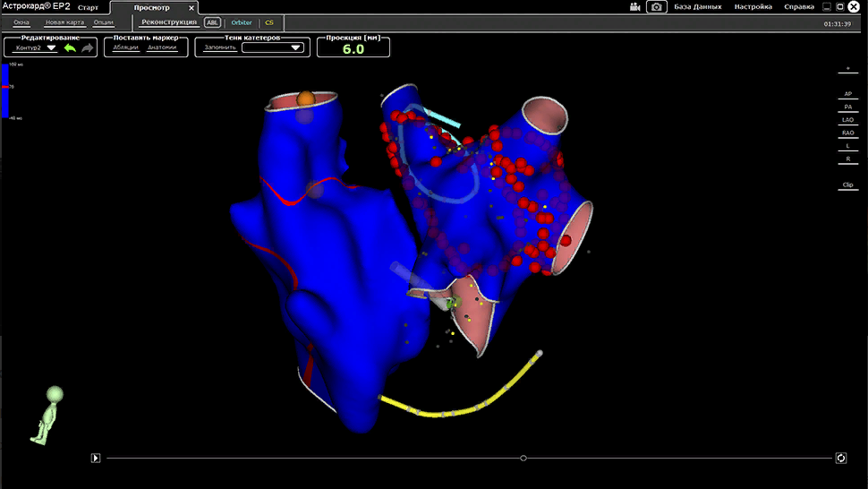Close the Просмотр tab with X
The height and width of the screenshot is (489, 868).
coord(191,7)
